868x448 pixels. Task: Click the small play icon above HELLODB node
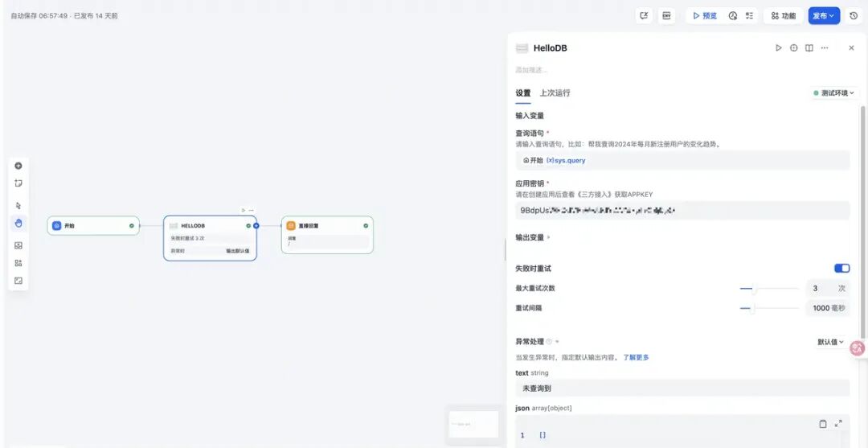pos(243,211)
